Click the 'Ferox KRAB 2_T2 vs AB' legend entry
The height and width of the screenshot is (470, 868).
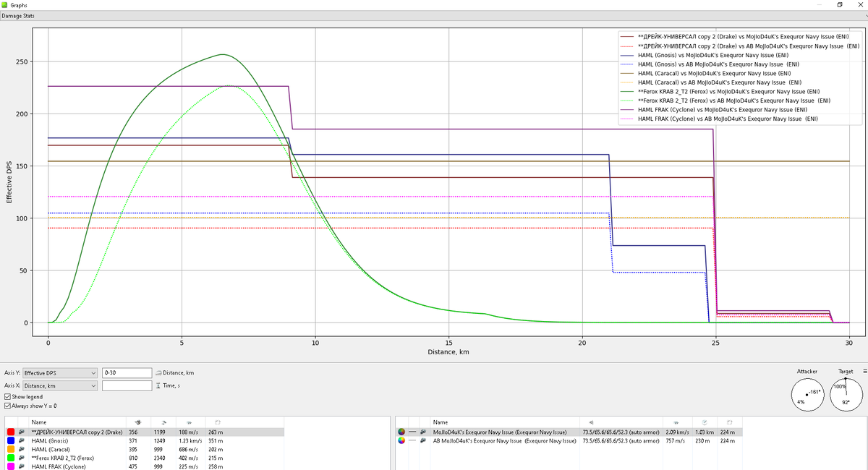coord(724,101)
